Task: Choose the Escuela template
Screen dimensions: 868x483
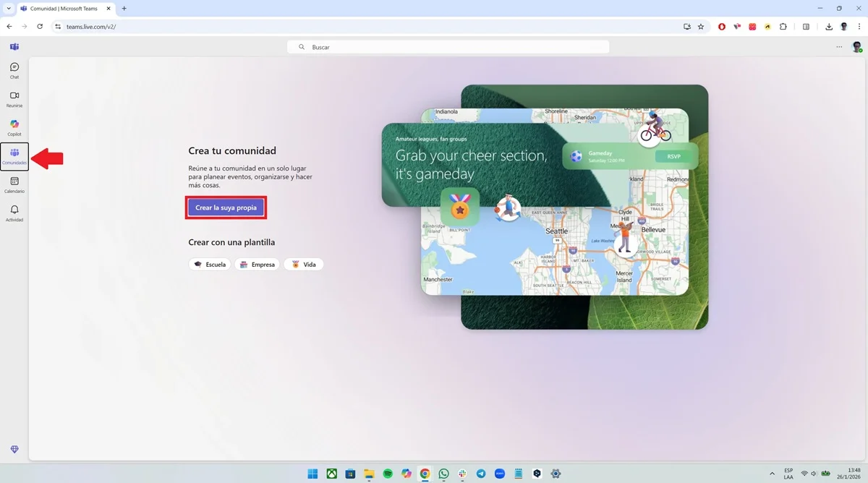Action: [210, 265]
